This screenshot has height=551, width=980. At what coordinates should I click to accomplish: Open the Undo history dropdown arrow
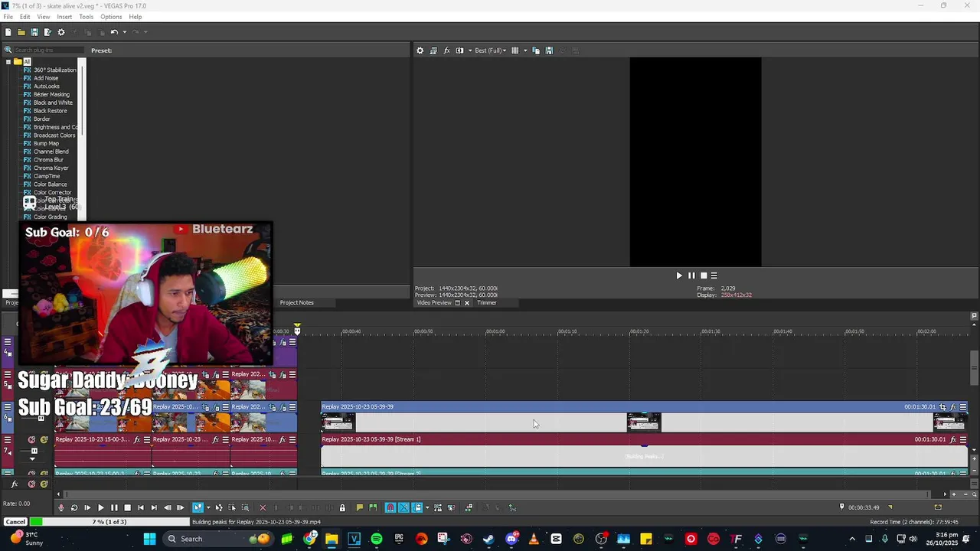click(124, 32)
